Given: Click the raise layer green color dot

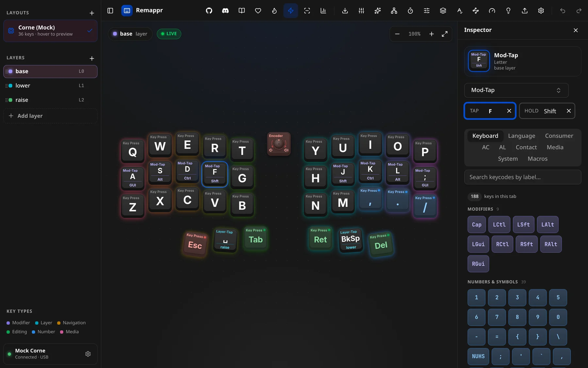Looking at the screenshot, I should click(x=10, y=100).
